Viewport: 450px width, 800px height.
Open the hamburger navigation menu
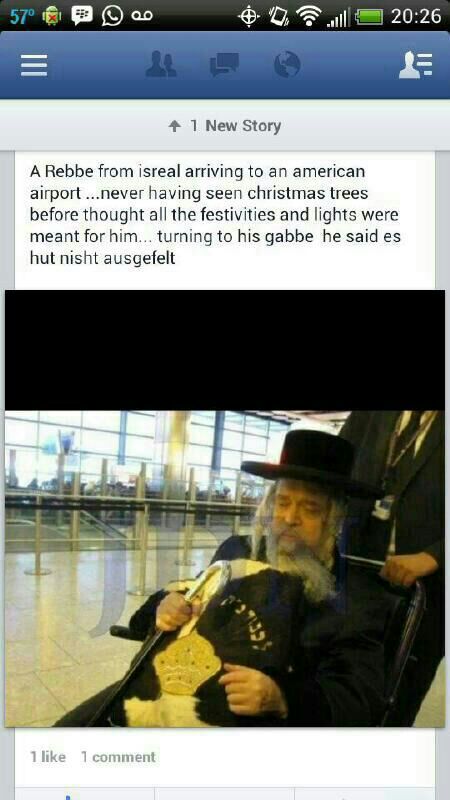coord(34,65)
